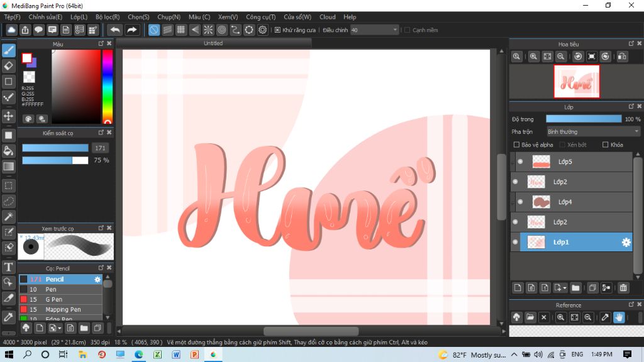Viewport: 644px width, 362px height.
Task: Select the Magic Wand tool
Action: 9,217
